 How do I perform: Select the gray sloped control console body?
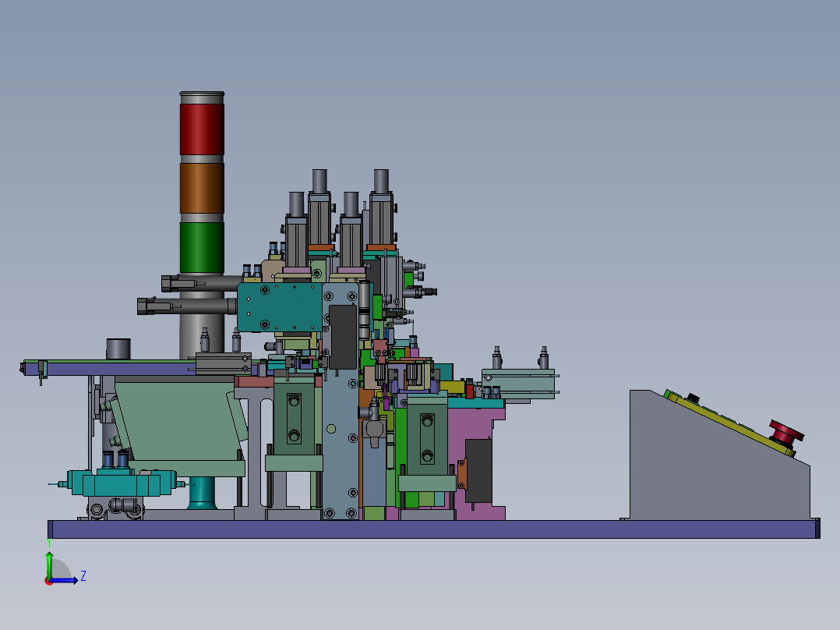[x=719, y=462]
